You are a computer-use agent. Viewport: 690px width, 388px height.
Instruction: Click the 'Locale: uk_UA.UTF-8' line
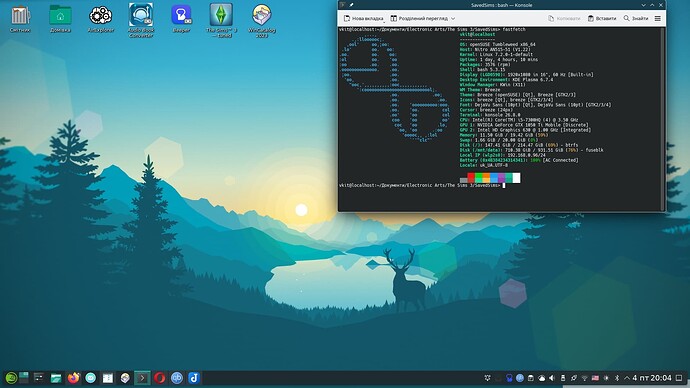[x=484, y=165]
